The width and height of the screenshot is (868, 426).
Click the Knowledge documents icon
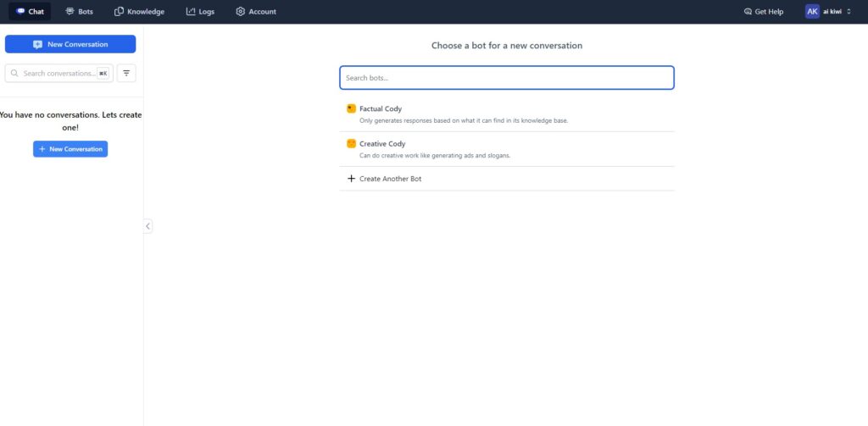(x=119, y=11)
